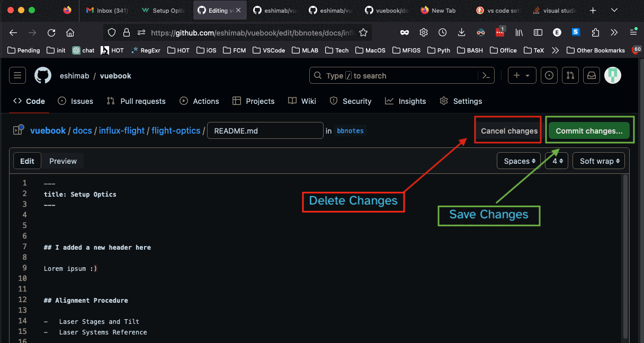Open the Pull requests repository tab
This screenshot has width=644, height=343.
[x=136, y=101]
